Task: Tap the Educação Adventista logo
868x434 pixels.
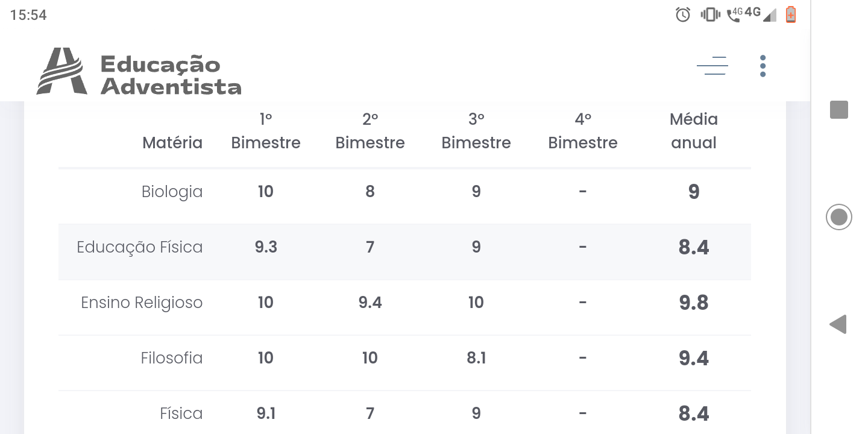Action: coord(139,72)
